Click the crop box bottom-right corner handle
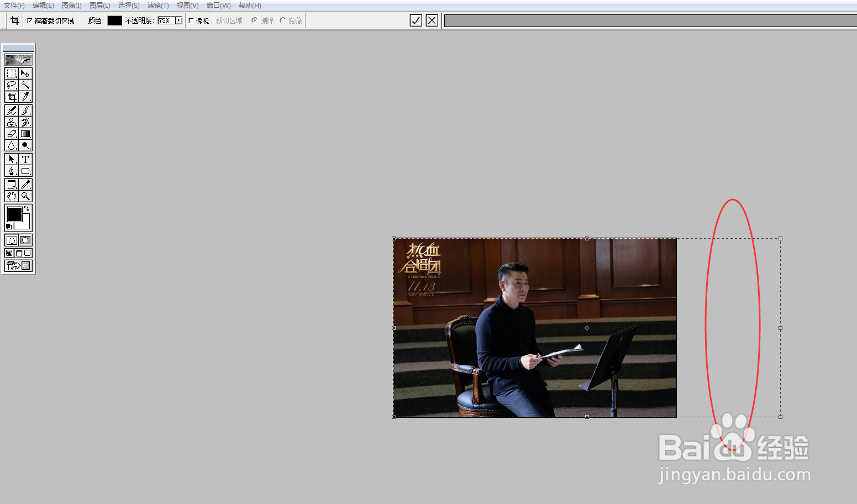857x504 pixels. click(780, 417)
